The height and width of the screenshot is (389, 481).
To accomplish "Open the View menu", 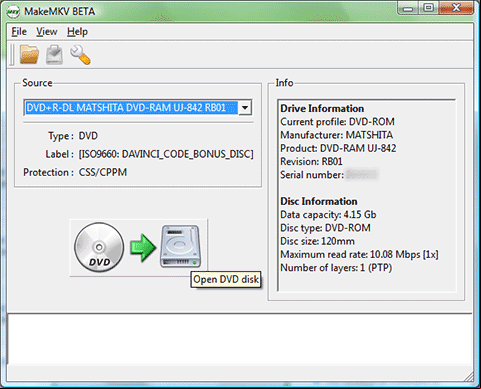I will pos(47,32).
